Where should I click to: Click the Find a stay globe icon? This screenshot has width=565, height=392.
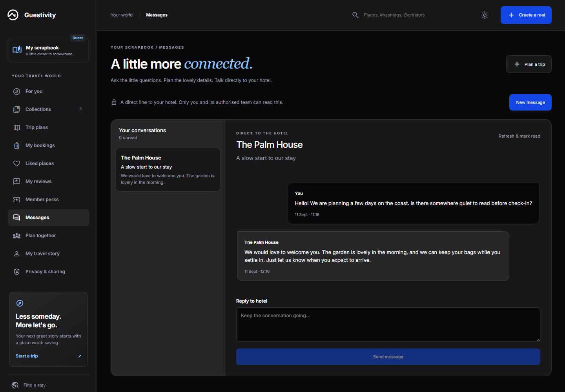(15, 385)
